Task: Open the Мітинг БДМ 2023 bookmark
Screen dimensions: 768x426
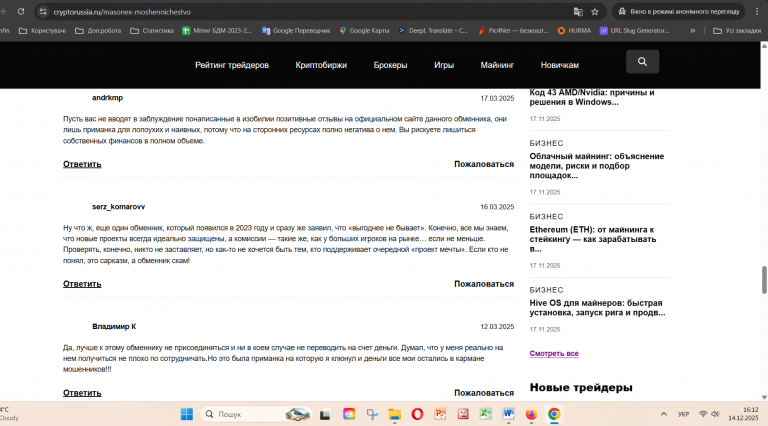Action: [216, 30]
